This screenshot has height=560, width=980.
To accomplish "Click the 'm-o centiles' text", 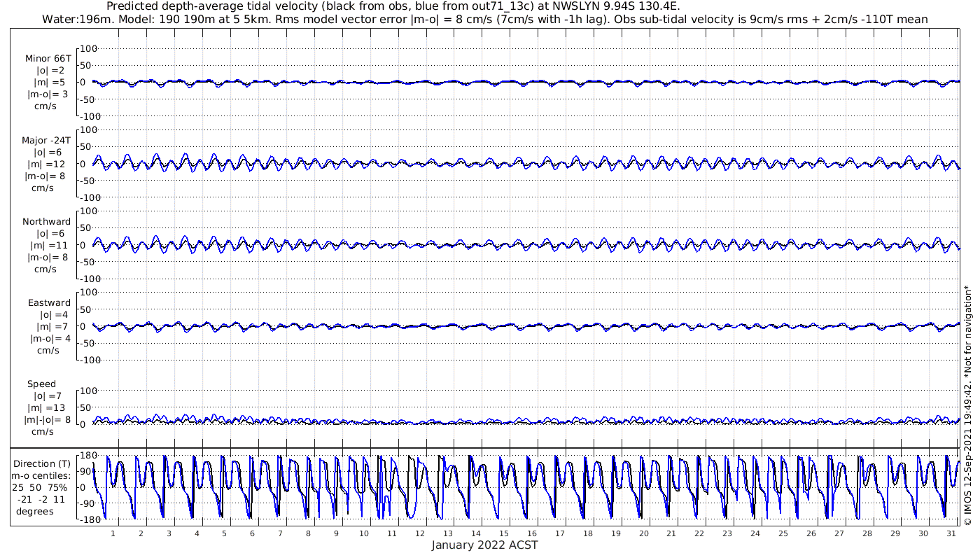I will [42, 475].
